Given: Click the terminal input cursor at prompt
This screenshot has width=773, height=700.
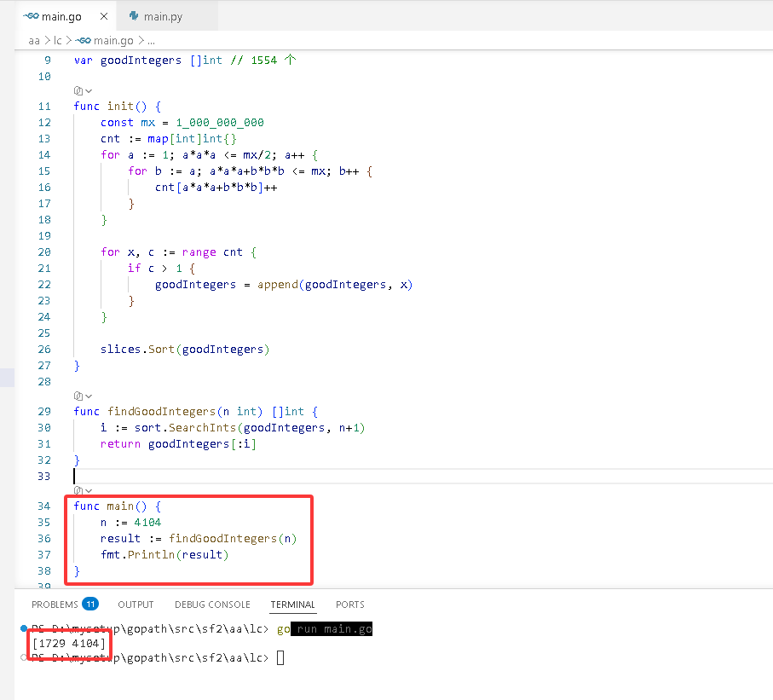Looking at the screenshot, I should tap(280, 657).
